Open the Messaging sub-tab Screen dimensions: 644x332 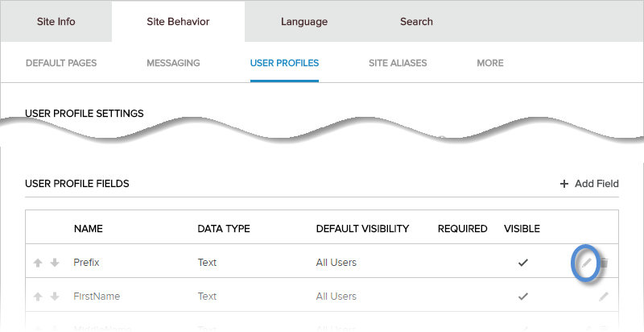pos(173,63)
